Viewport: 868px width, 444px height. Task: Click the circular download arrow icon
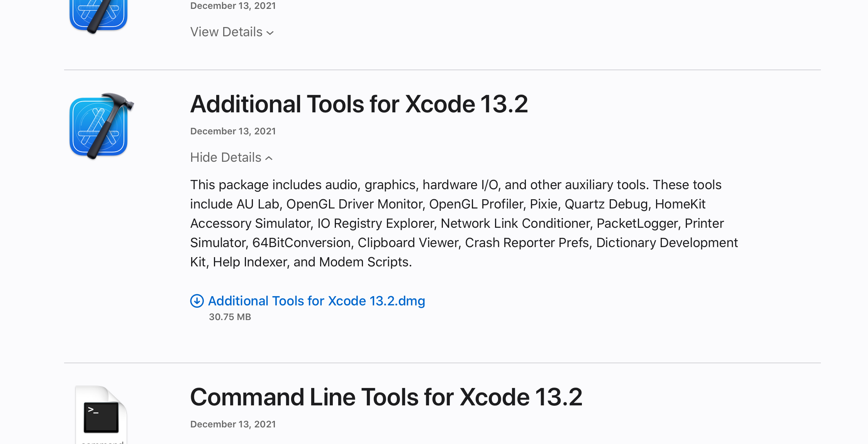pyautogui.click(x=197, y=301)
